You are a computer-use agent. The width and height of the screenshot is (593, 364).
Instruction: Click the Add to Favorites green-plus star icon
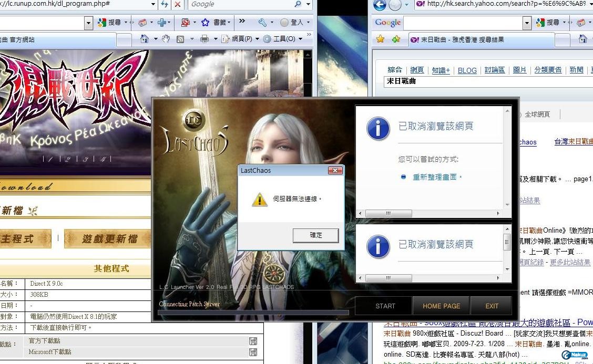click(396, 39)
